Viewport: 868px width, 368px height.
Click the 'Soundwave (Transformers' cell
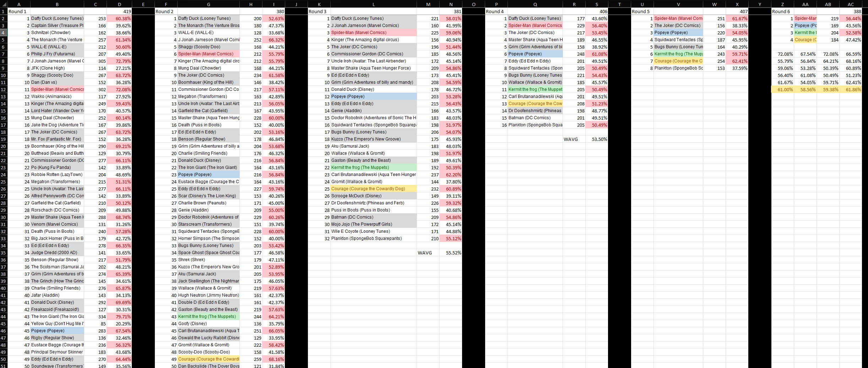(x=57, y=366)
